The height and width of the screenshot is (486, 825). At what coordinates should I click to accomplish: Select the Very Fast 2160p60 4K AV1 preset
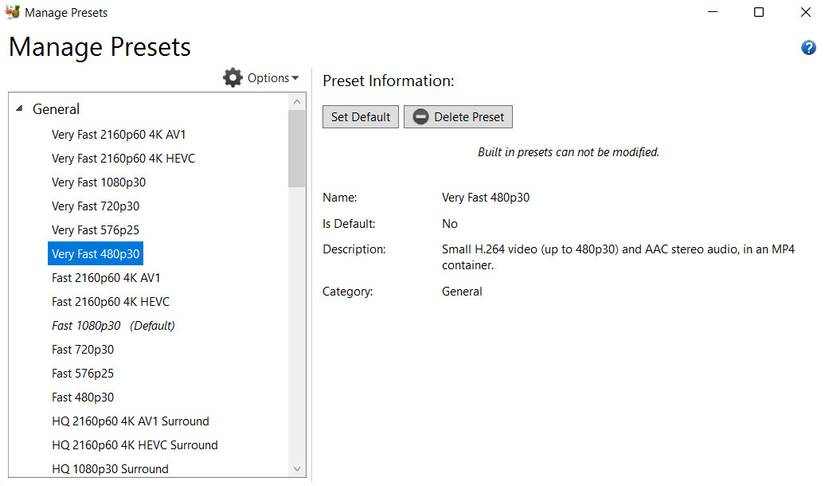click(118, 134)
